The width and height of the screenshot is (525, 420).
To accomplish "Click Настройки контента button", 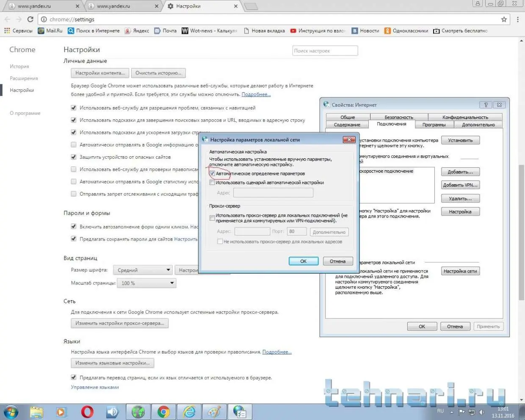I will (x=100, y=73).
